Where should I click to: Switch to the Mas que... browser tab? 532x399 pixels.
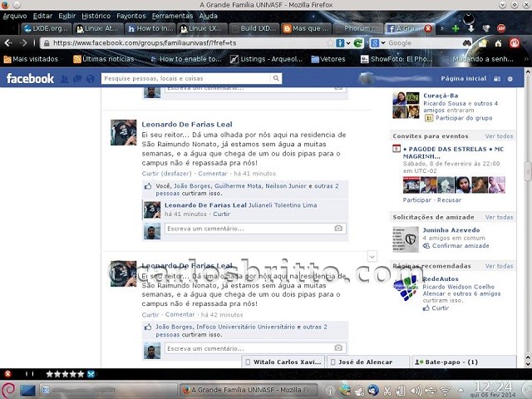[x=310, y=28]
